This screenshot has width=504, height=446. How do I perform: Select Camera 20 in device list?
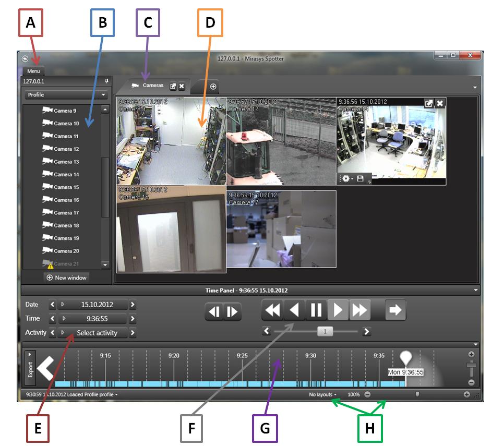[61, 251]
